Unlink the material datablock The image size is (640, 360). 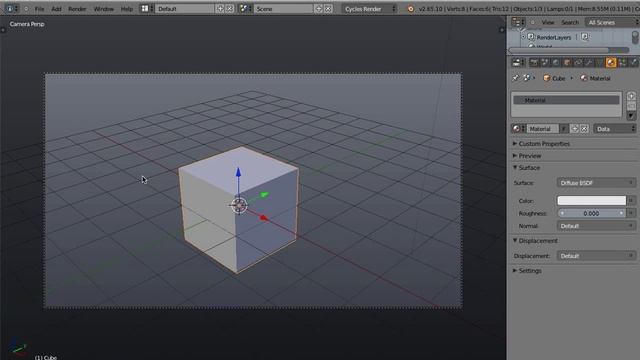[x=584, y=129]
